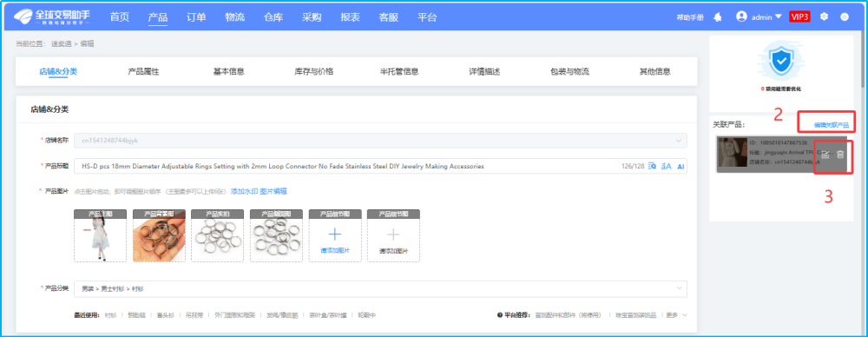868x337 pixels.
Task: Open the 仓库 menu
Action: 273,17
